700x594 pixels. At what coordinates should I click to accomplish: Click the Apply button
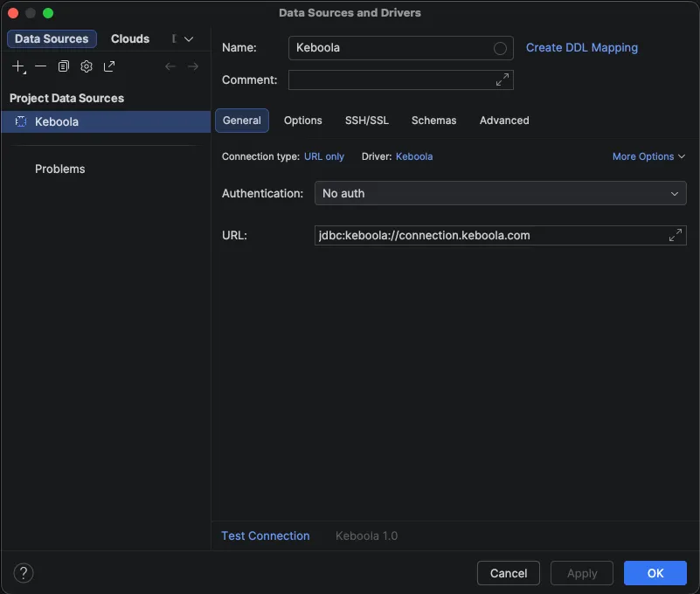tap(582, 573)
